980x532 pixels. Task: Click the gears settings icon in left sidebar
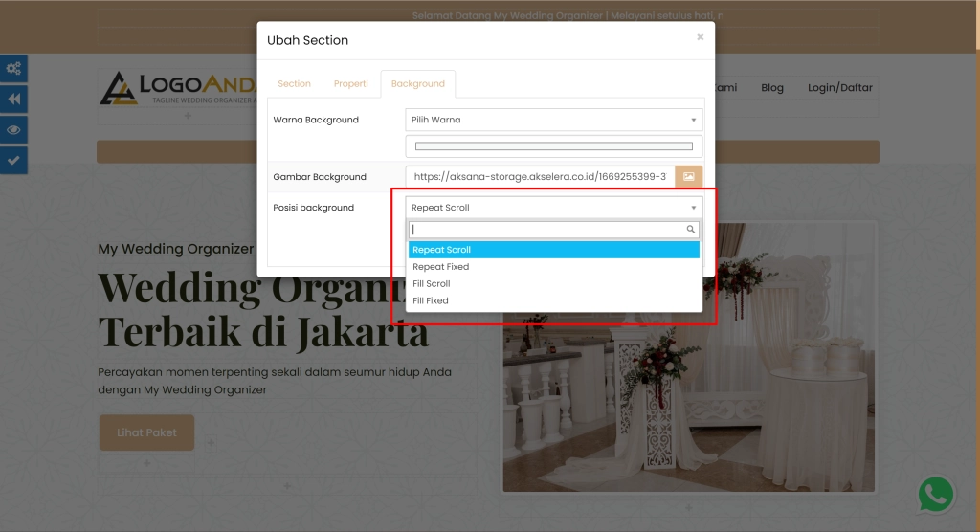tap(13, 68)
